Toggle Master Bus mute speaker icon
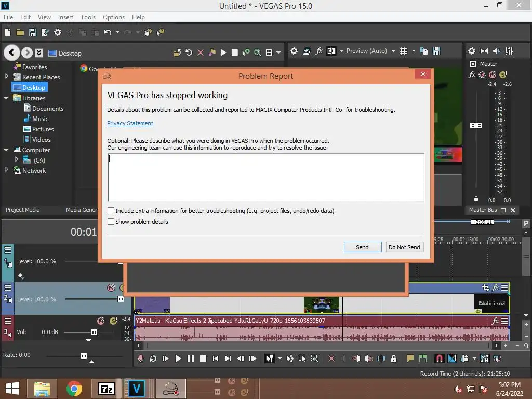The image size is (532, 399). pos(496,51)
